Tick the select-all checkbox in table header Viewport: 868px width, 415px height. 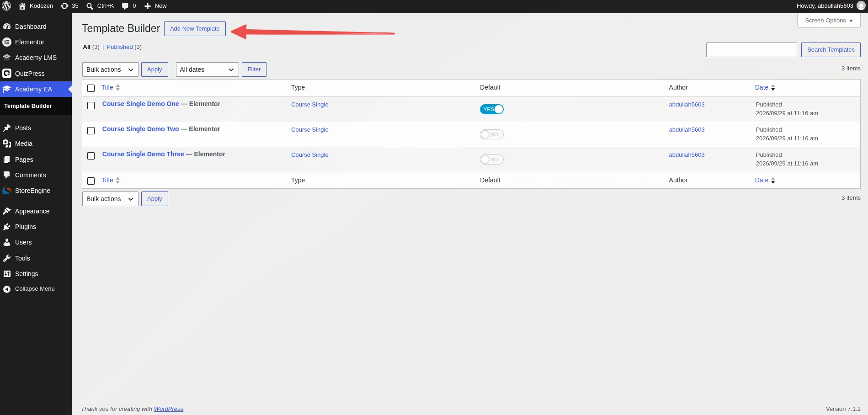point(91,88)
